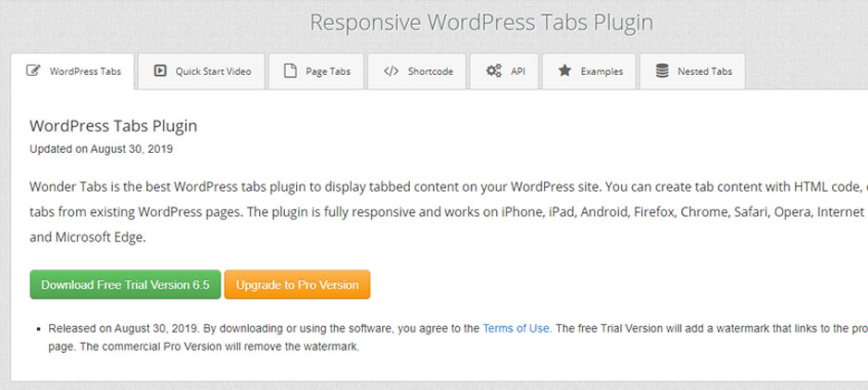The width and height of the screenshot is (868, 390).
Task: Open the Terms of Use link
Action: click(x=516, y=329)
